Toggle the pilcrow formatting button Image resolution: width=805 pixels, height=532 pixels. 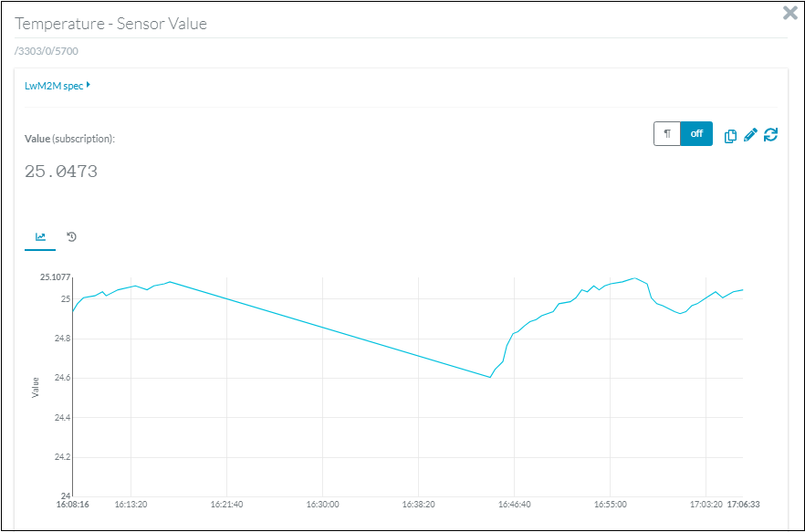667,134
